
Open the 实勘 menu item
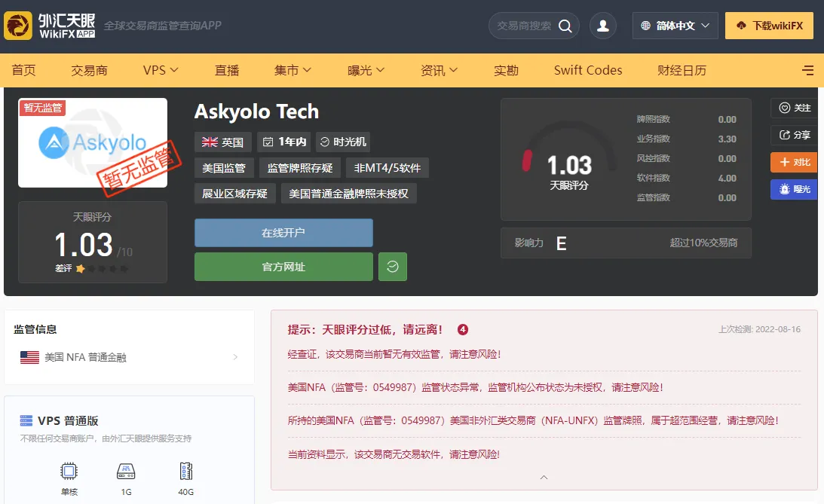pyautogui.click(x=506, y=70)
